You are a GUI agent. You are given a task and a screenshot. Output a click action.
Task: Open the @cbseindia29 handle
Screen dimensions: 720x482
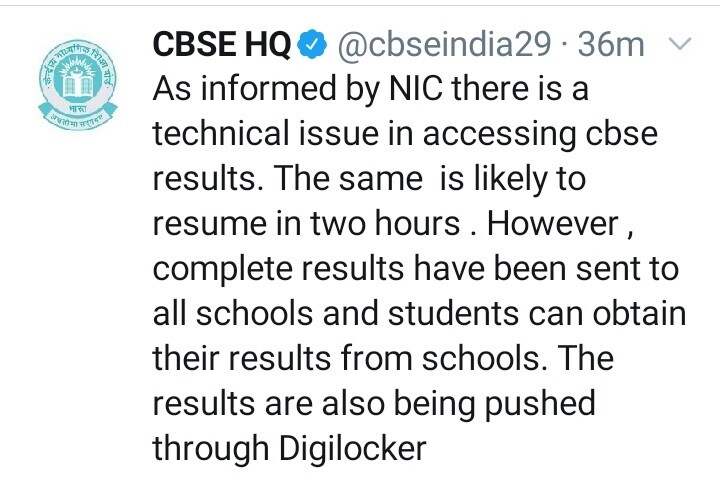[x=444, y=45]
